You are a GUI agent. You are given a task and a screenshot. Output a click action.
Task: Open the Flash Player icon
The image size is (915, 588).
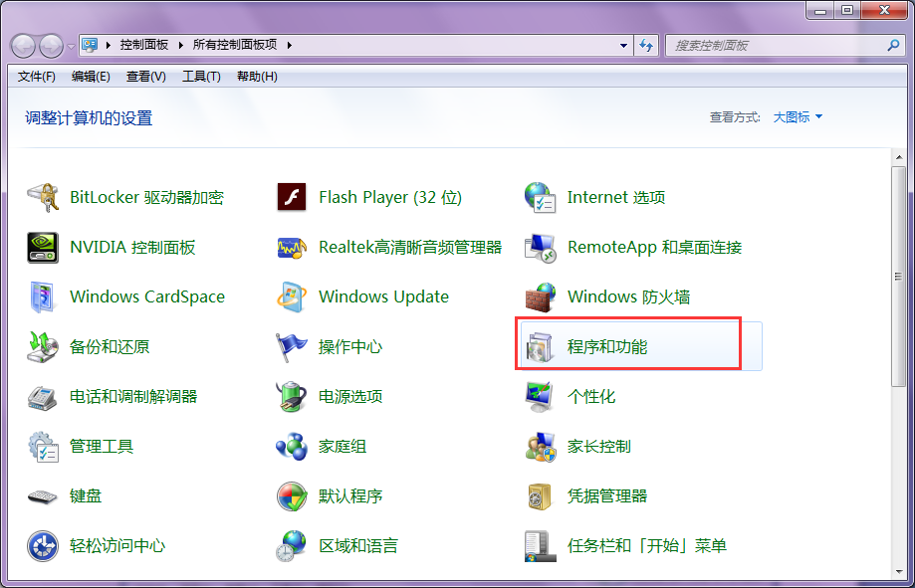[x=291, y=197]
